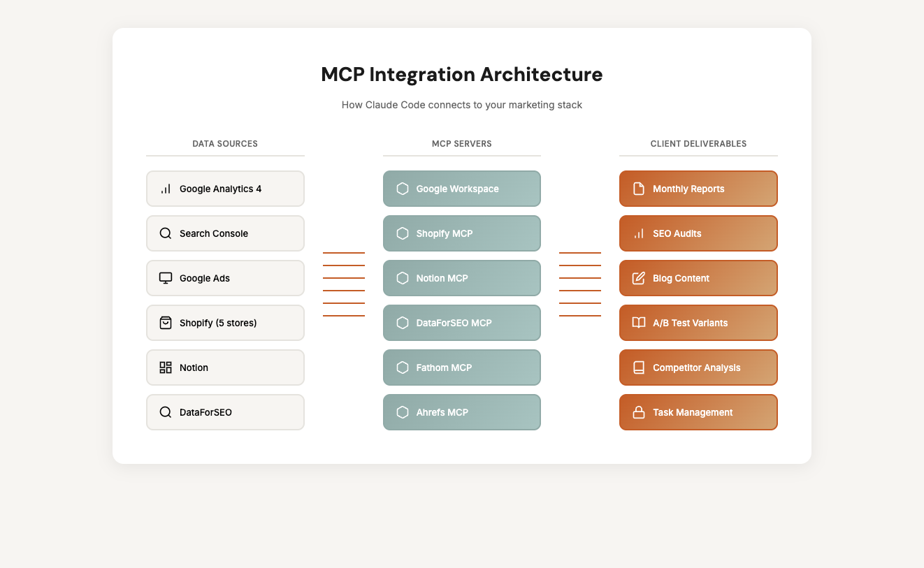Click the bar chart icon beside Google Analytics 4
This screenshot has height=568, width=924.
[x=166, y=189]
